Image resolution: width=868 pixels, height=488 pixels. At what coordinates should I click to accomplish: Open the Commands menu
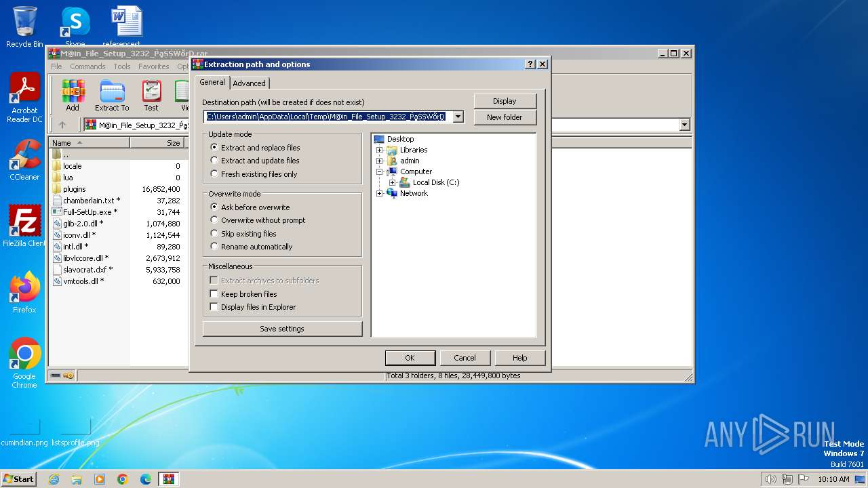click(87, 66)
